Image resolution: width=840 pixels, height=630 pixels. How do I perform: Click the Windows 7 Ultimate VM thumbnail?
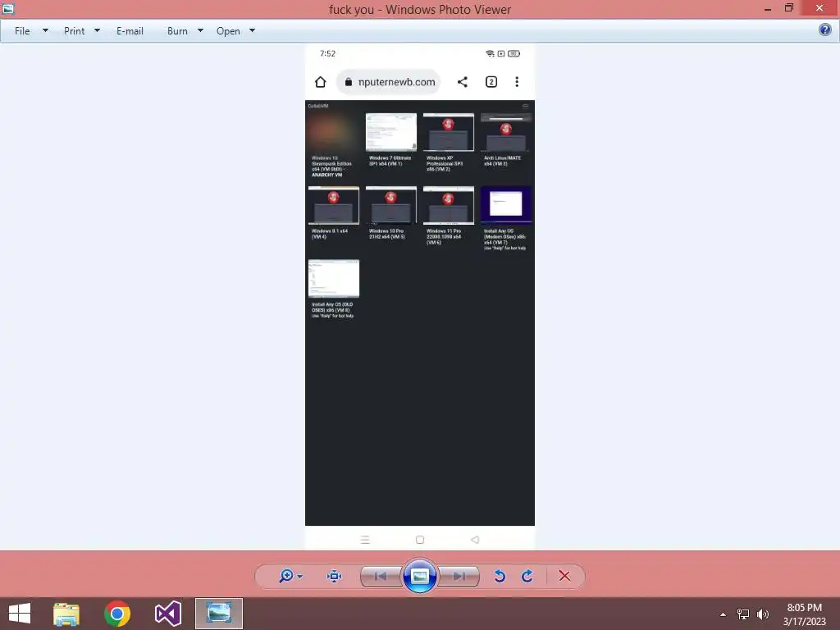(x=391, y=132)
